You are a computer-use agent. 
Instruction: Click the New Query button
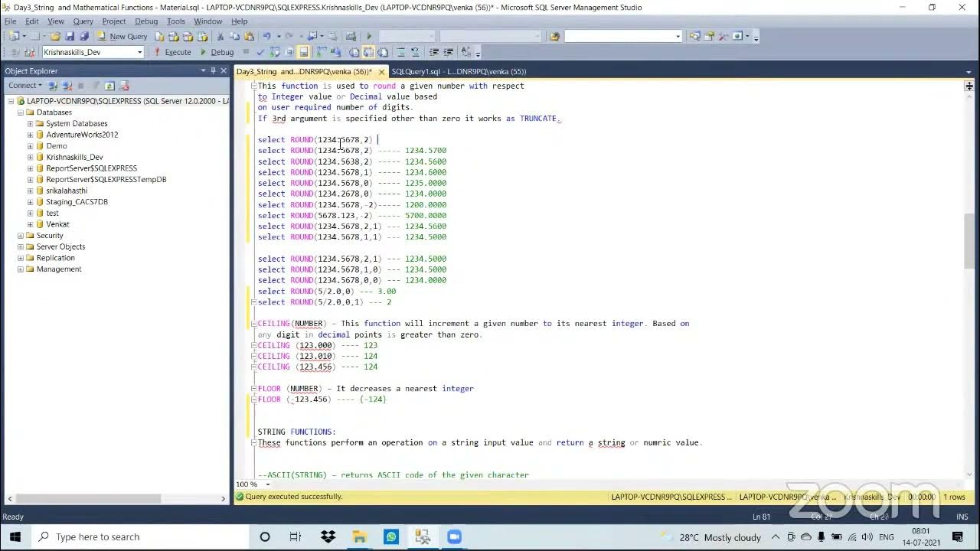click(x=122, y=36)
